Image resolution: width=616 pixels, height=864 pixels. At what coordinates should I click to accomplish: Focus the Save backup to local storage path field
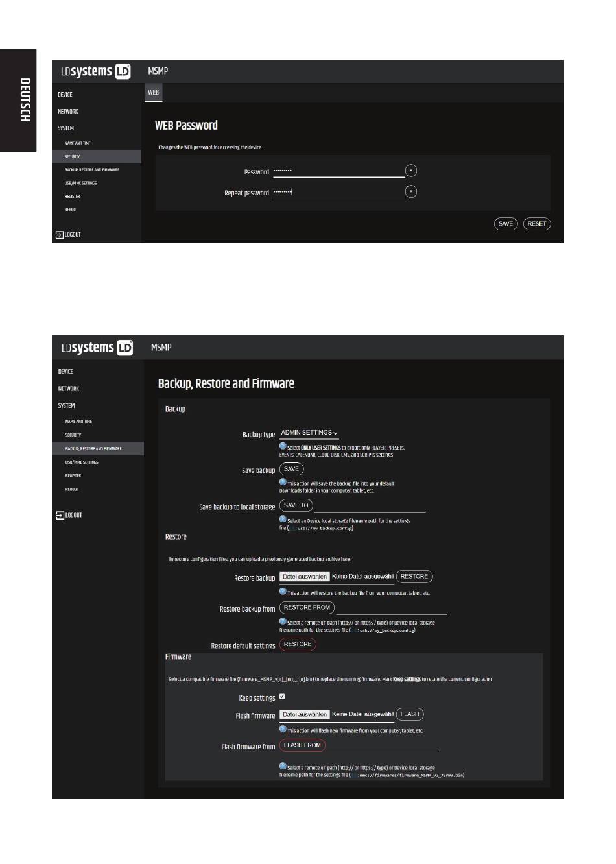click(370, 506)
